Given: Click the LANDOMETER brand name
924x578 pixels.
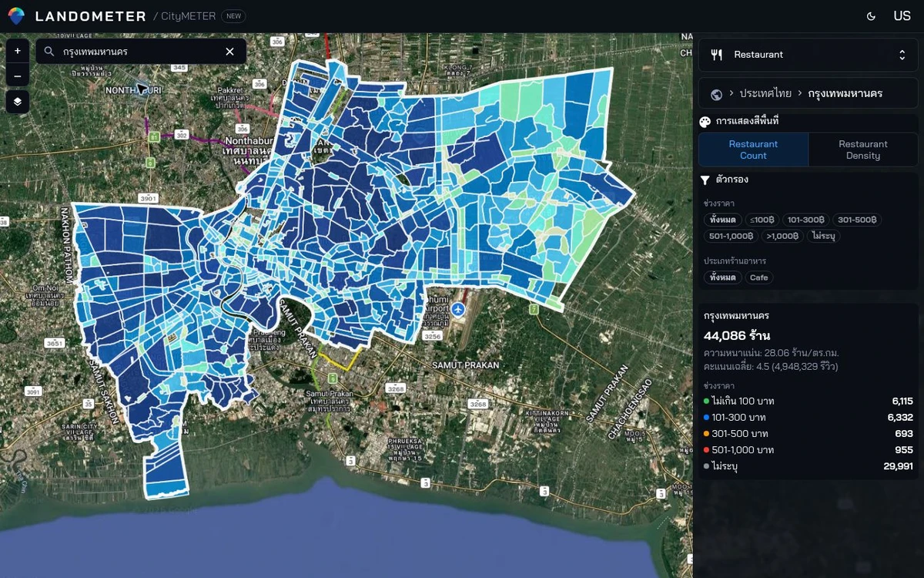Looking at the screenshot, I should coord(91,16).
